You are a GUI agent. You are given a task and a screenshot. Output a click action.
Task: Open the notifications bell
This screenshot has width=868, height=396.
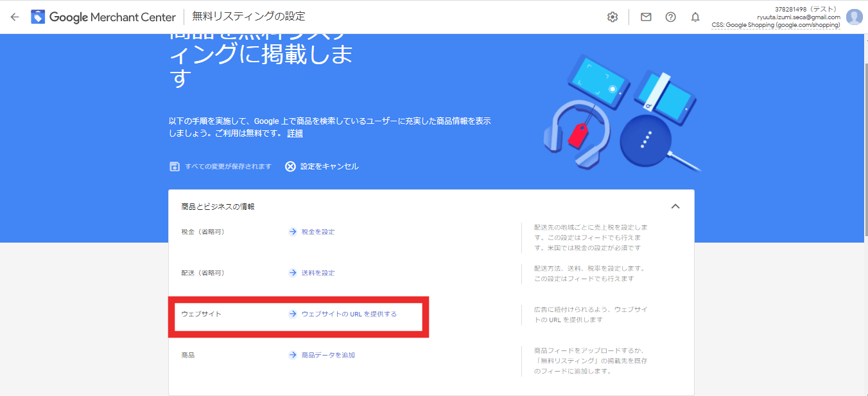coord(695,17)
